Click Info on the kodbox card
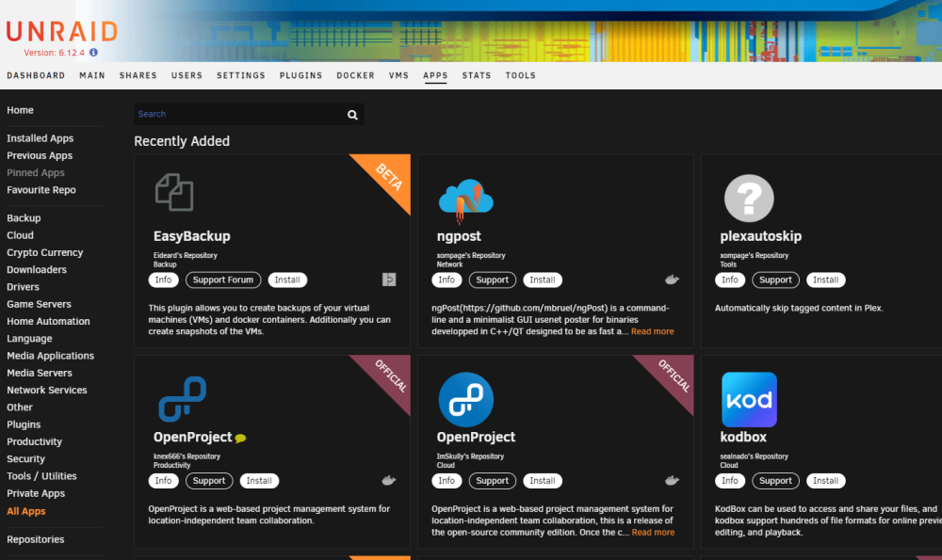The image size is (942, 560). 730,481
